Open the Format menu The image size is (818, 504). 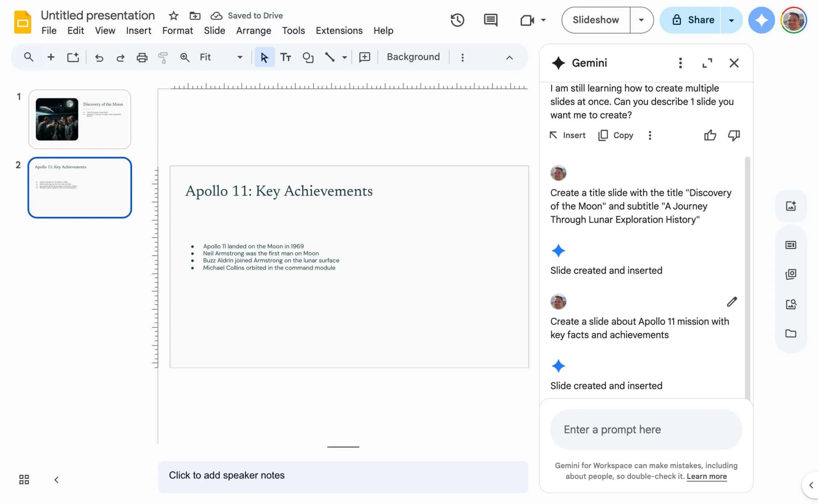click(177, 31)
